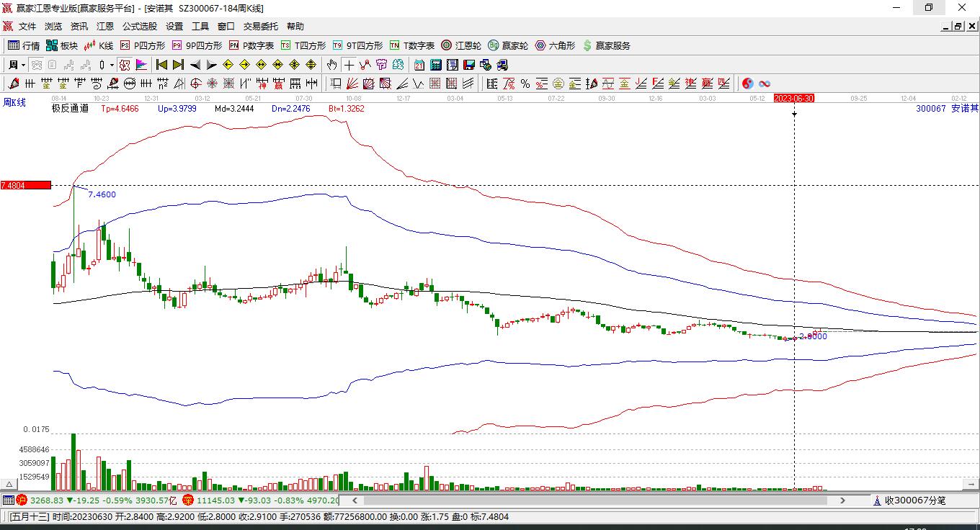Click the 2023-06-30 date marker

tap(794, 98)
